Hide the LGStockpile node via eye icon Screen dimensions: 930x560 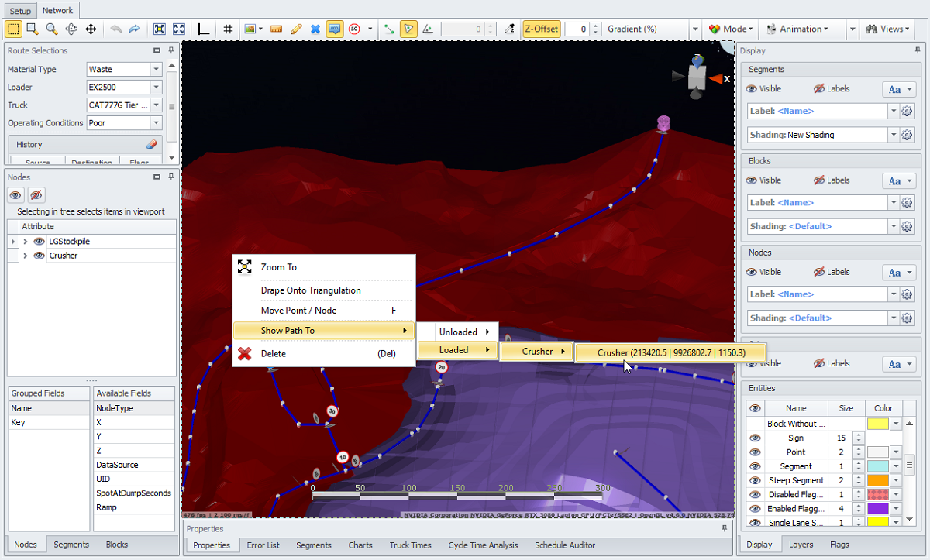(39, 242)
